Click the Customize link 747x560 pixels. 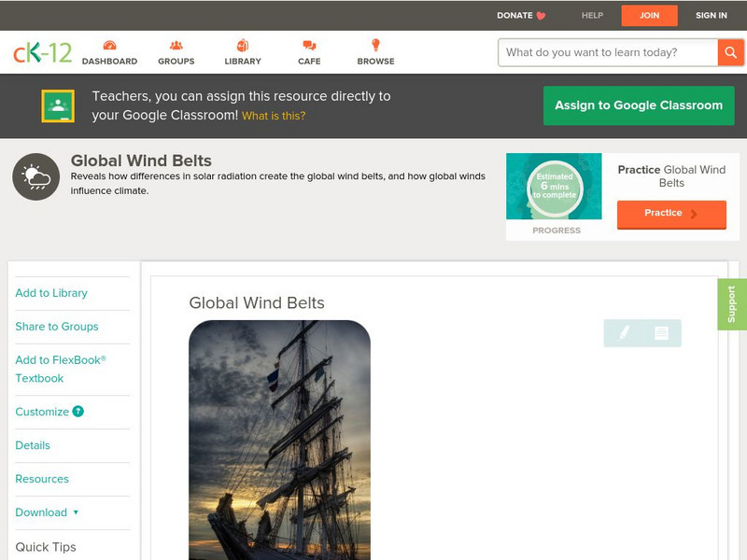42,412
